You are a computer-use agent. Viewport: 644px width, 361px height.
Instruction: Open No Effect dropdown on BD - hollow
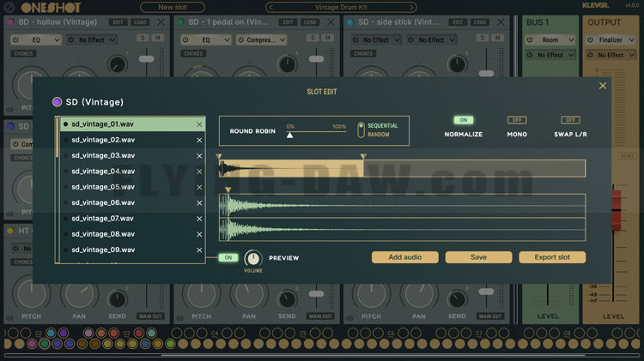click(x=92, y=39)
